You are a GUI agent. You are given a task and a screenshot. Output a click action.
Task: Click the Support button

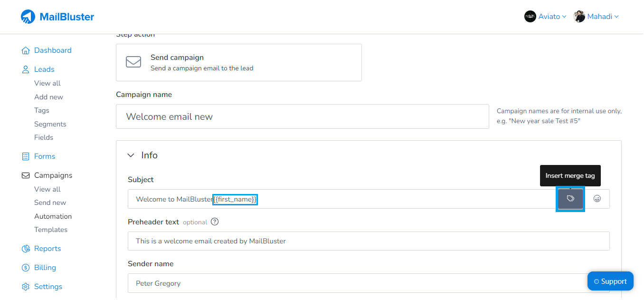click(x=610, y=281)
